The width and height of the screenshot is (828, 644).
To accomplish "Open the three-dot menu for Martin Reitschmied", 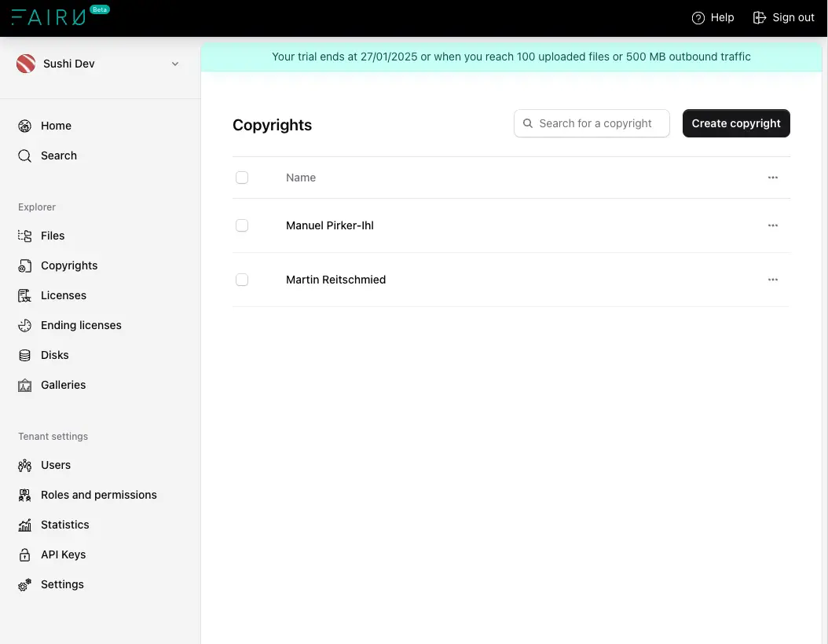I will coord(772,280).
